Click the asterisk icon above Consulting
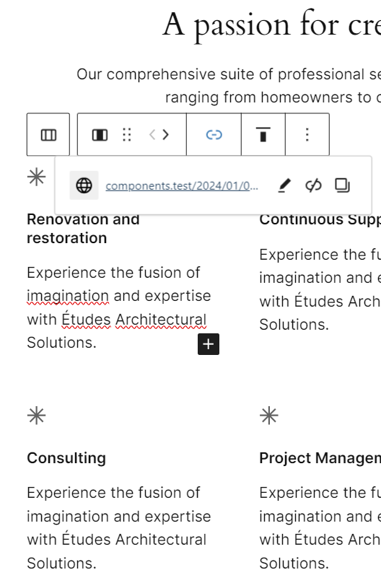The image size is (381, 588). 36,416
